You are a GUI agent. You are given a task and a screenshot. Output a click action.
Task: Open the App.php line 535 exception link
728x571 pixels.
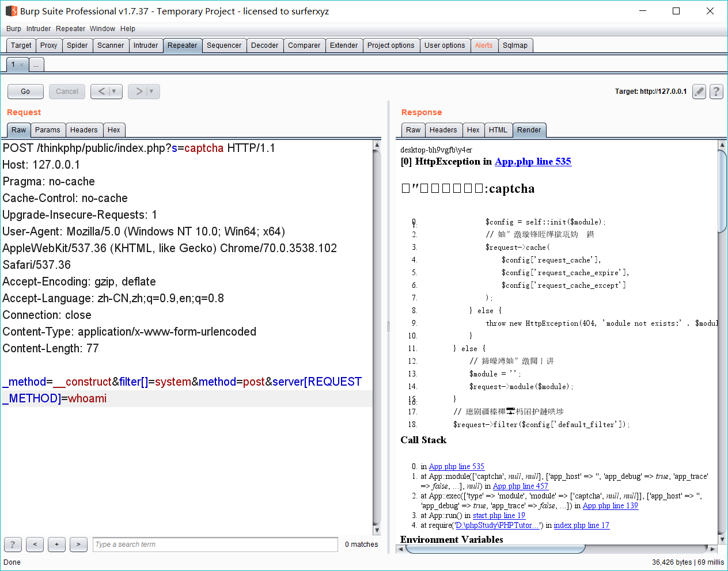coord(533,162)
